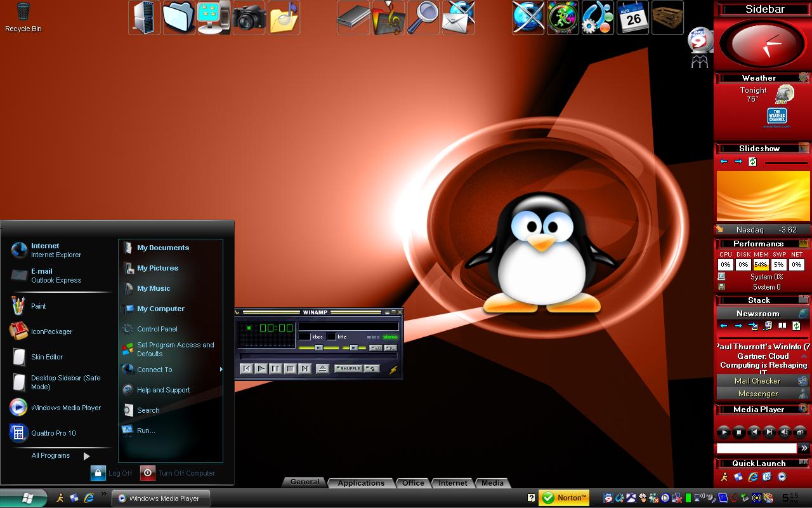
Task: Expand the Connect To submenu arrow
Action: click(x=221, y=370)
